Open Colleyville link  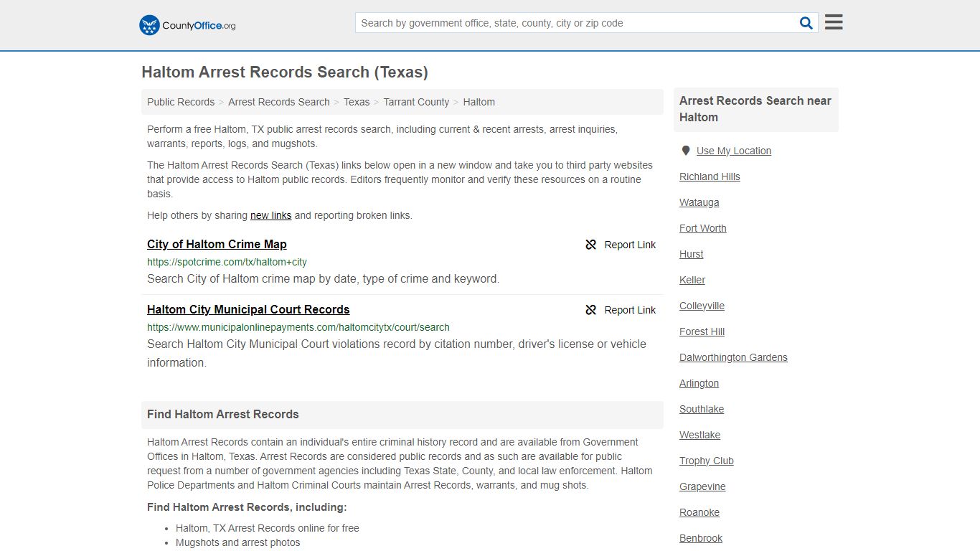[x=702, y=306]
